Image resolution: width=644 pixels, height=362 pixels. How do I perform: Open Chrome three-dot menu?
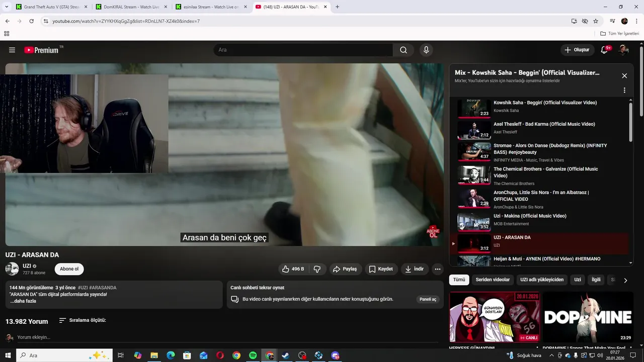pyautogui.click(x=636, y=21)
